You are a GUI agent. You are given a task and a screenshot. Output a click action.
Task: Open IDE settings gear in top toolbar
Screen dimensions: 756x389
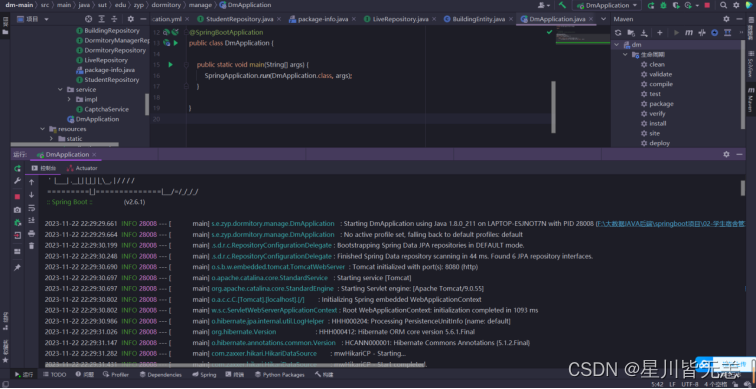pos(737,5)
